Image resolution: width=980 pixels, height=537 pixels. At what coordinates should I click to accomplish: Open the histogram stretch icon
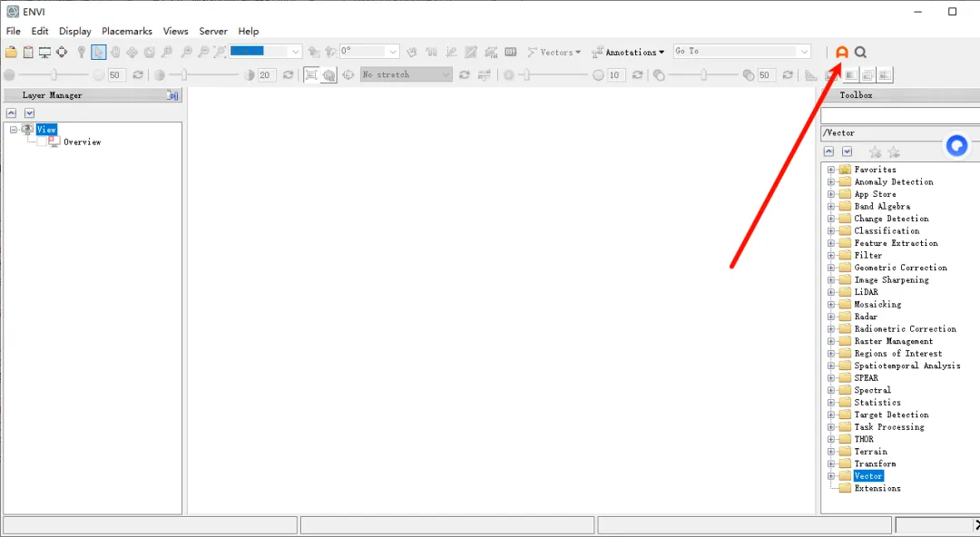(485, 75)
